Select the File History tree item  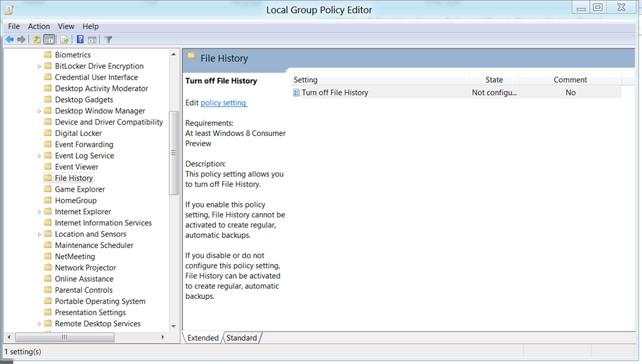coord(74,178)
